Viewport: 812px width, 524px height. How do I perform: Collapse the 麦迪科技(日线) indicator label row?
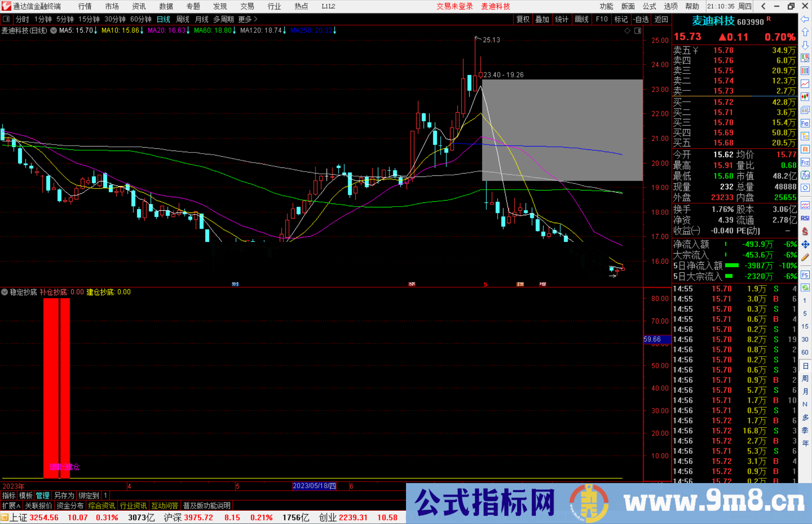(53, 31)
